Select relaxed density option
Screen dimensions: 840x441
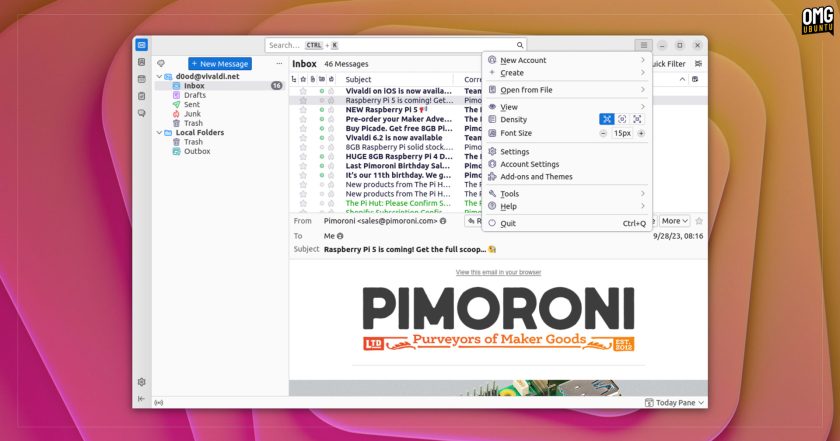637,119
